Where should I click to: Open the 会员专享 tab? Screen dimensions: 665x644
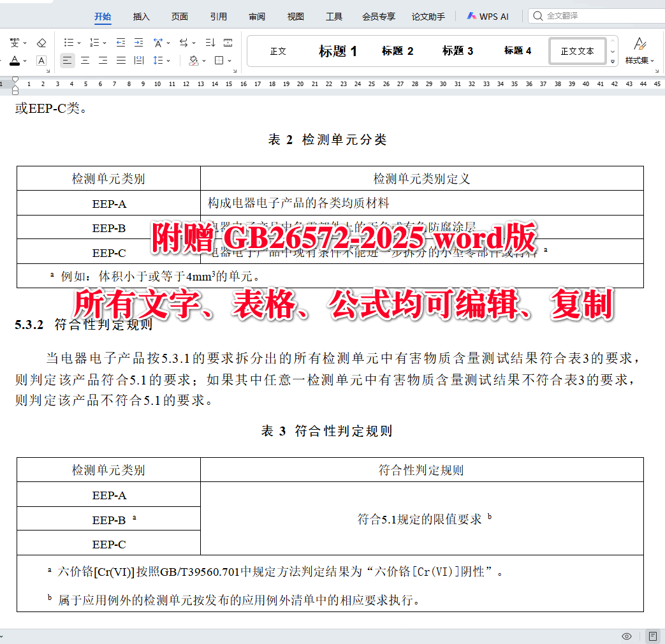pyautogui.click(x=379, y=17)
